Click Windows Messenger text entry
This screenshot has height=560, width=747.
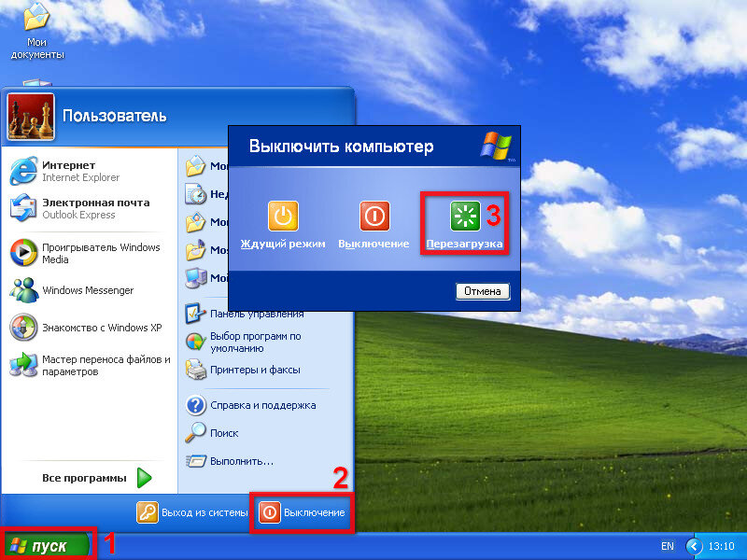coord(88,290)
